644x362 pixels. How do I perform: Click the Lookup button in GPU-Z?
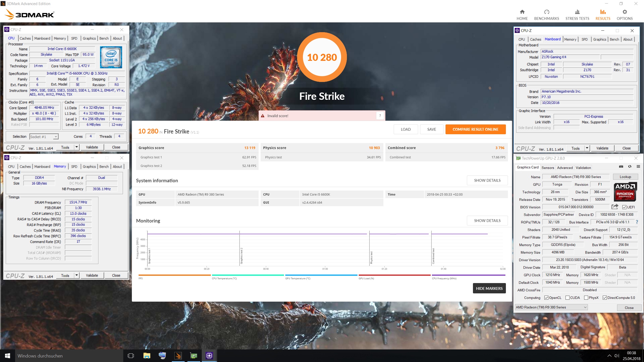click(x=625, y=177)
